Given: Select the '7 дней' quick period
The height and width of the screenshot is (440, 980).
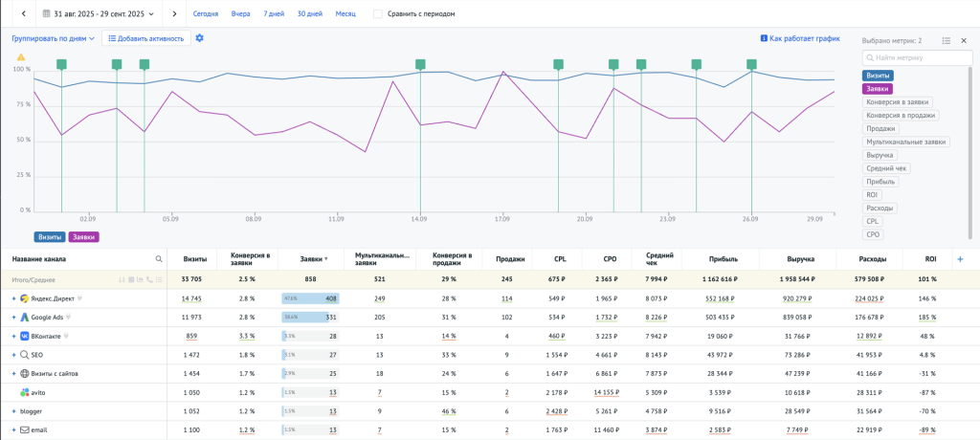Looking at the screenshot, I should pos(274,14).
